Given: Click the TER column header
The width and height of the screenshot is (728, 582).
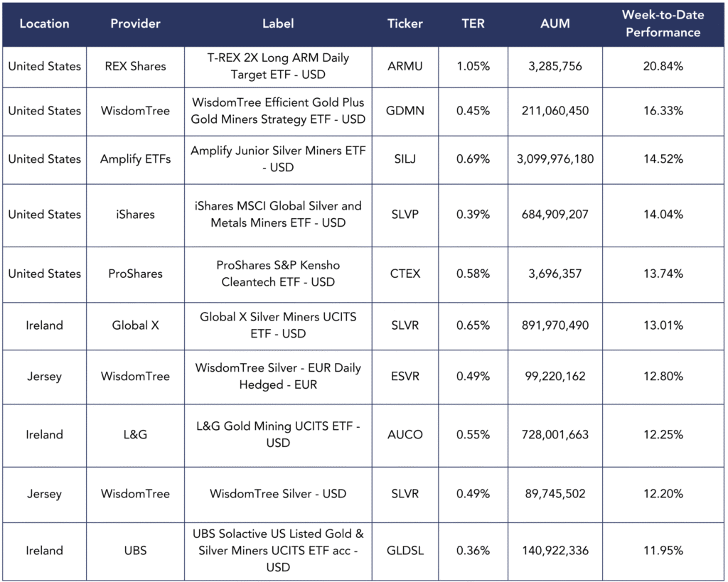Looking at the screenshot, I should tap(473, 23).
